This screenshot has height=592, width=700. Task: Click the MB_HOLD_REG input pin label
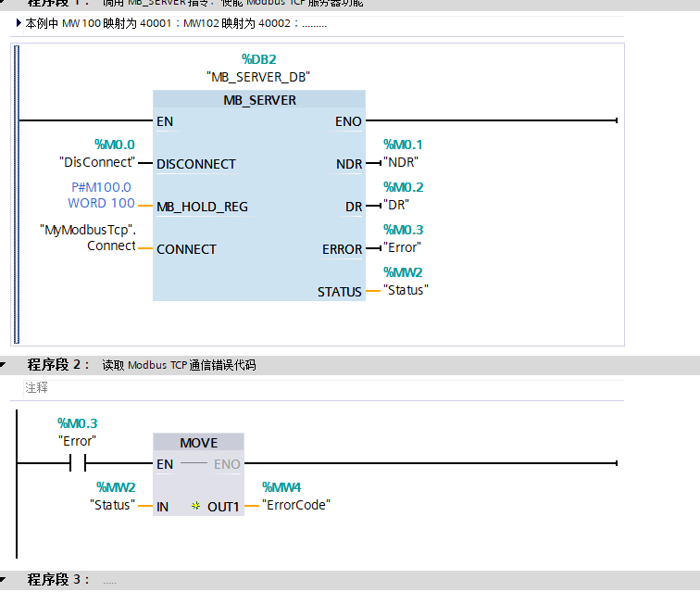pyautogui.click(x=202, y=207)
